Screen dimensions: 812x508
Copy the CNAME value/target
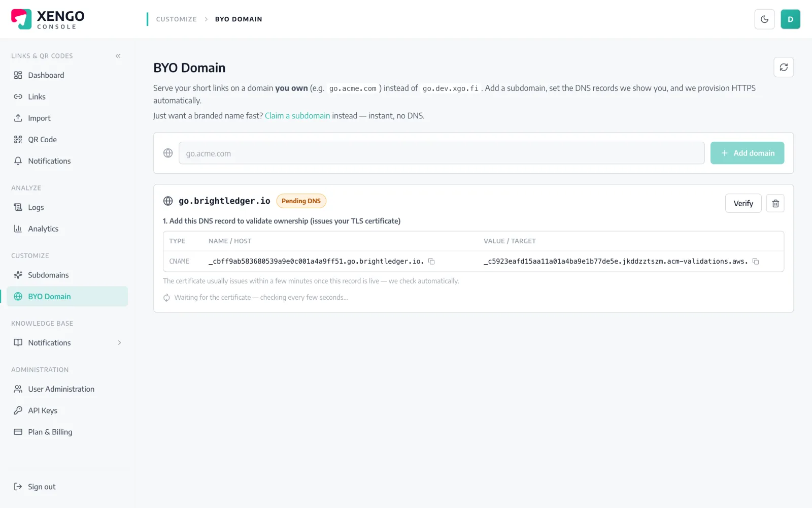click(x=756, y=262)
